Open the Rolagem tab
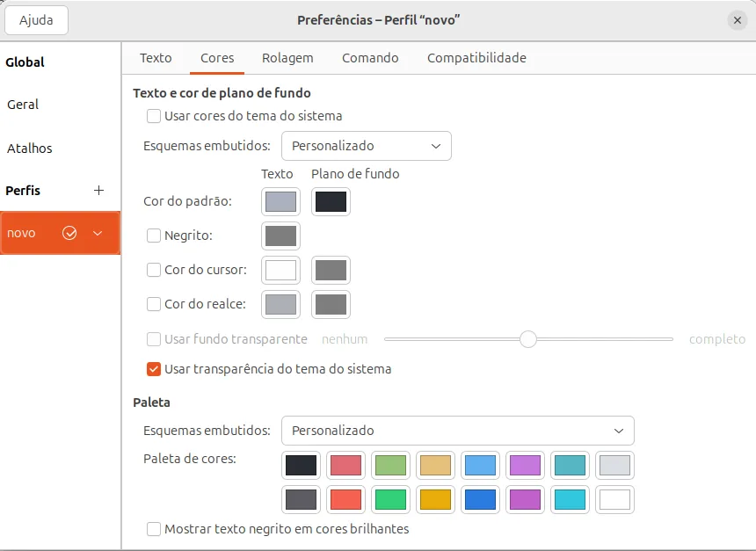This screenshot has width=756, height=551. pos(287,58)
